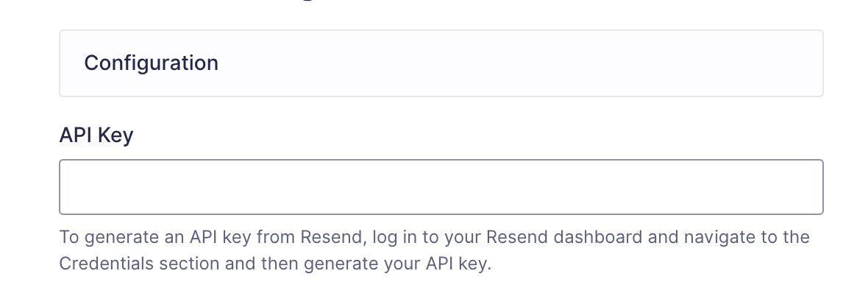Click the second line of API key instructions
868x296 pixels.
[275, 264]
